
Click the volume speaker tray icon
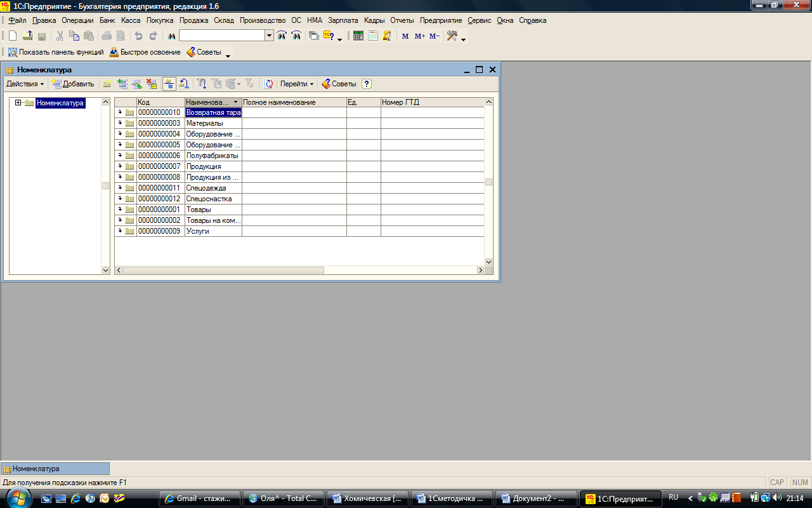click(x=777, y=498)
